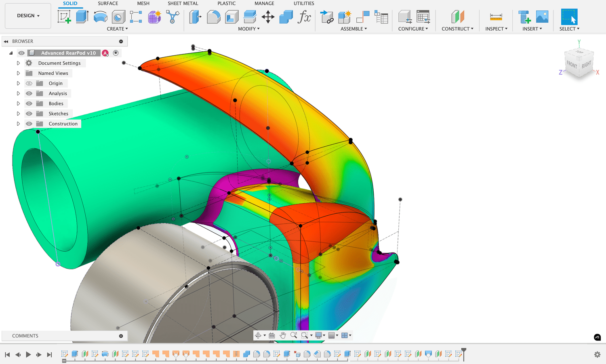Select the Joint tool
This screenshot has width=606, height=364.
(363, 17)
